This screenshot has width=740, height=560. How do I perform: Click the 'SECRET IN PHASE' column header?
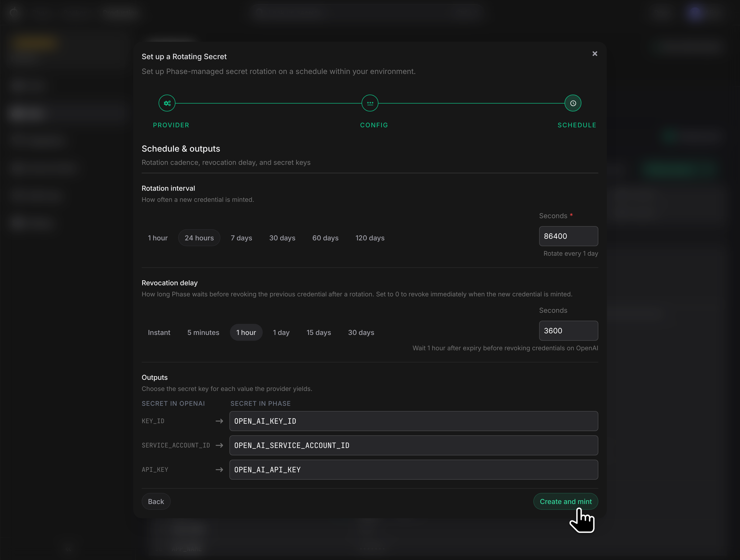(x=260, y=404)
